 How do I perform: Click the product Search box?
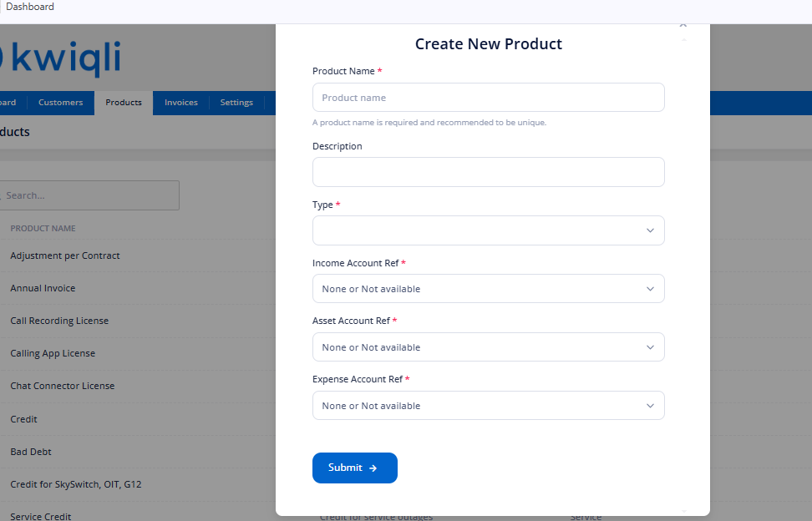coord(89,195)
